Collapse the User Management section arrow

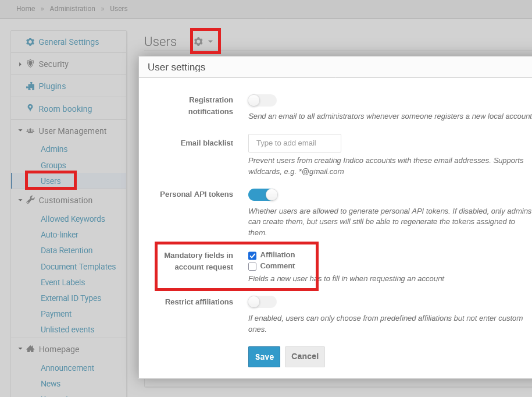pos(20,131)
